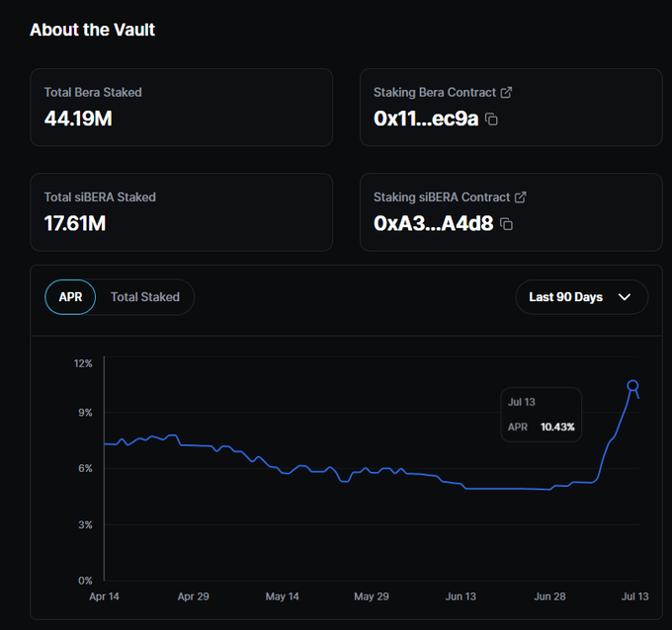Click the 10.43% APR tooltip value
The width and height of the screenshot is (672, 630).
pos(557,427)
